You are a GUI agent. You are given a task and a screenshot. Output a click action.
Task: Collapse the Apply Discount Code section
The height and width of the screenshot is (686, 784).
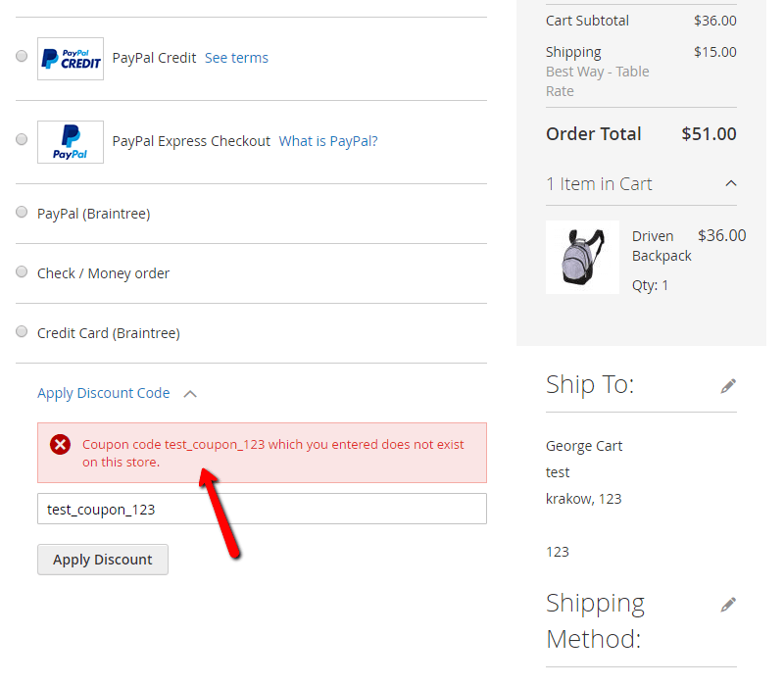[104, 393]
